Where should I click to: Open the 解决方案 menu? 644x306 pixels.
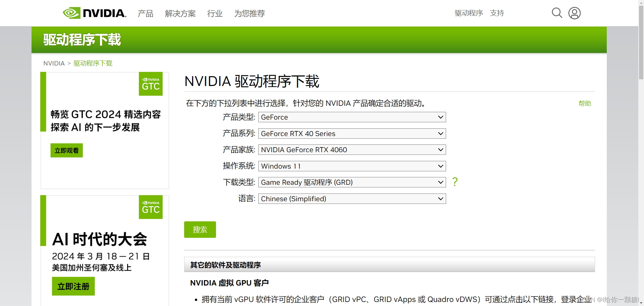point(180,13)
